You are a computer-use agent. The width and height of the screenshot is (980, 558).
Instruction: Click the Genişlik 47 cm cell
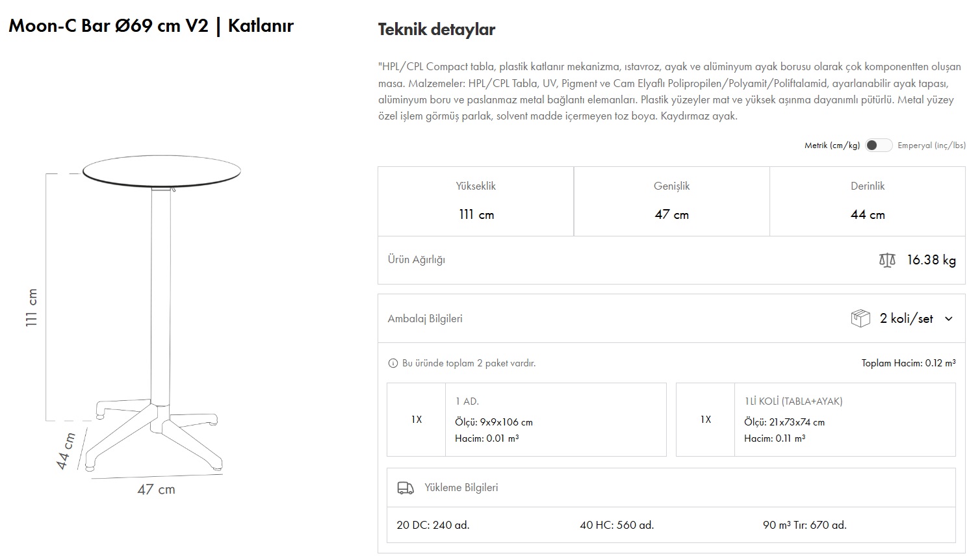coord(671,201)
